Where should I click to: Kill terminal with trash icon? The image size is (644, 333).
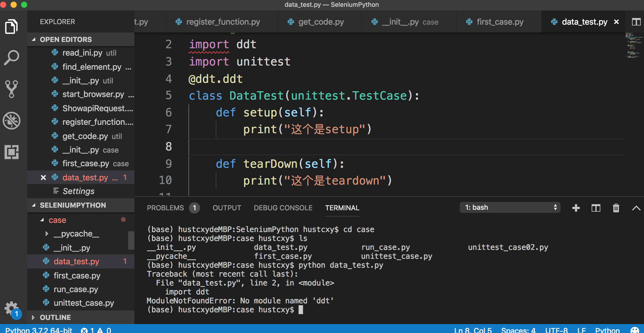(616, 208)
